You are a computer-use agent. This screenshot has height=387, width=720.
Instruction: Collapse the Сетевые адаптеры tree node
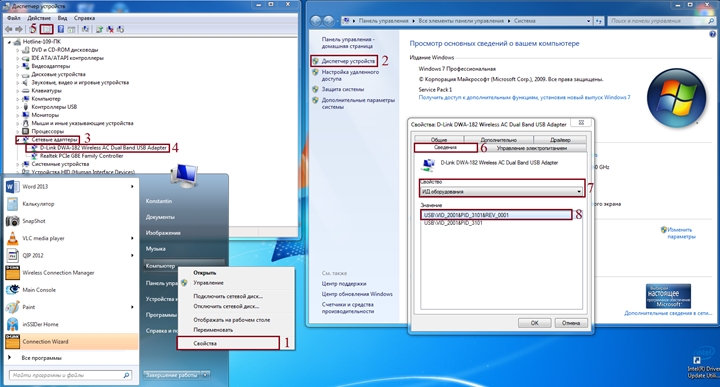point(17,140)
